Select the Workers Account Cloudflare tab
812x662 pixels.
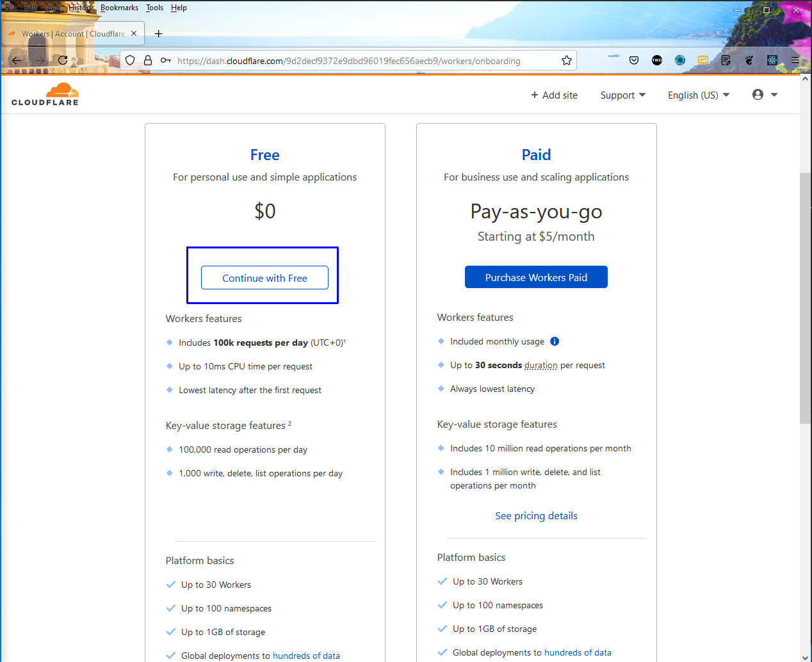pos(72,33)
